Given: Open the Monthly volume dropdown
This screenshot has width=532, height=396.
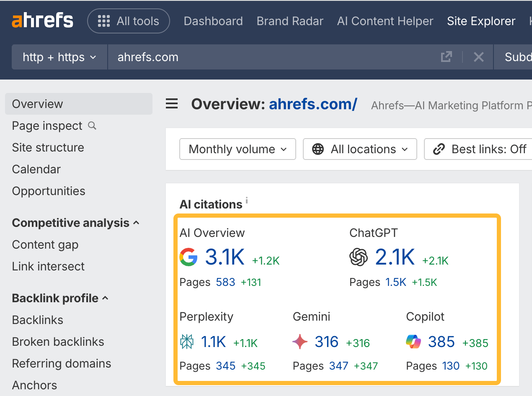Looking at the screenshot, I should pos(237,149).
